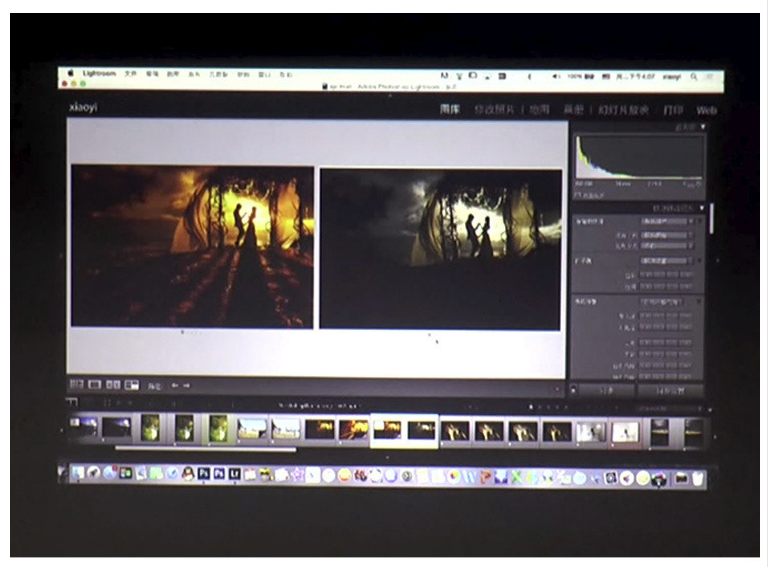The width and height of the screenshot is (768, 567).
Task: Switch to Loupe view in toolbar
Action: [x=95, y=385]
